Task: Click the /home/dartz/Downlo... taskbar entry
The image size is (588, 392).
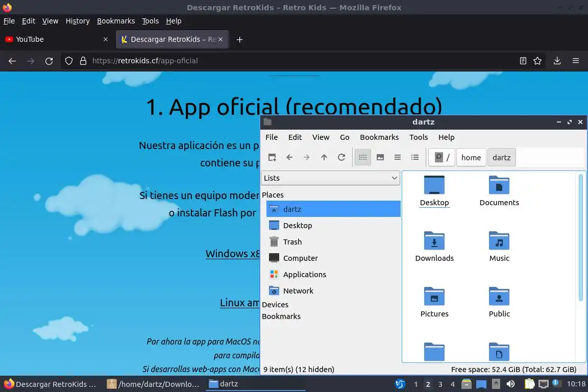Action: point(153,384)
